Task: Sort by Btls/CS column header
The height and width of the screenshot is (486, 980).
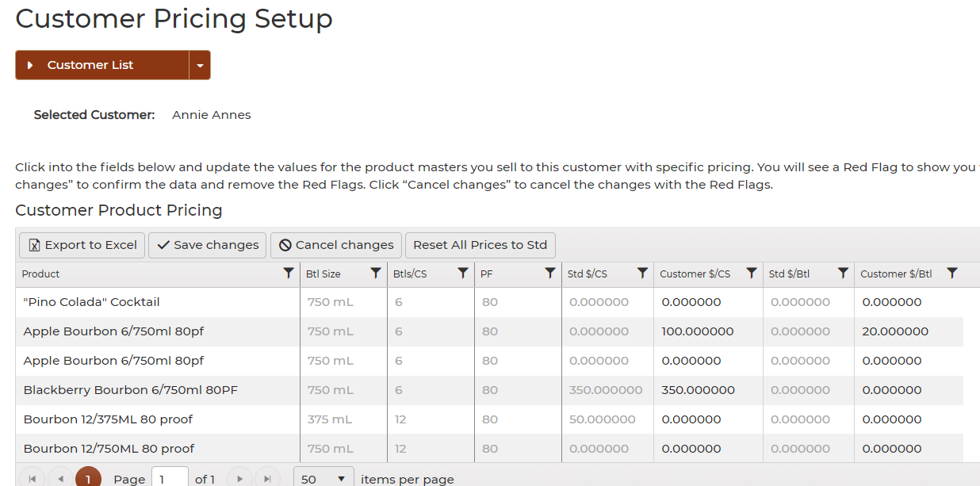Action: [x=410, y=274]
